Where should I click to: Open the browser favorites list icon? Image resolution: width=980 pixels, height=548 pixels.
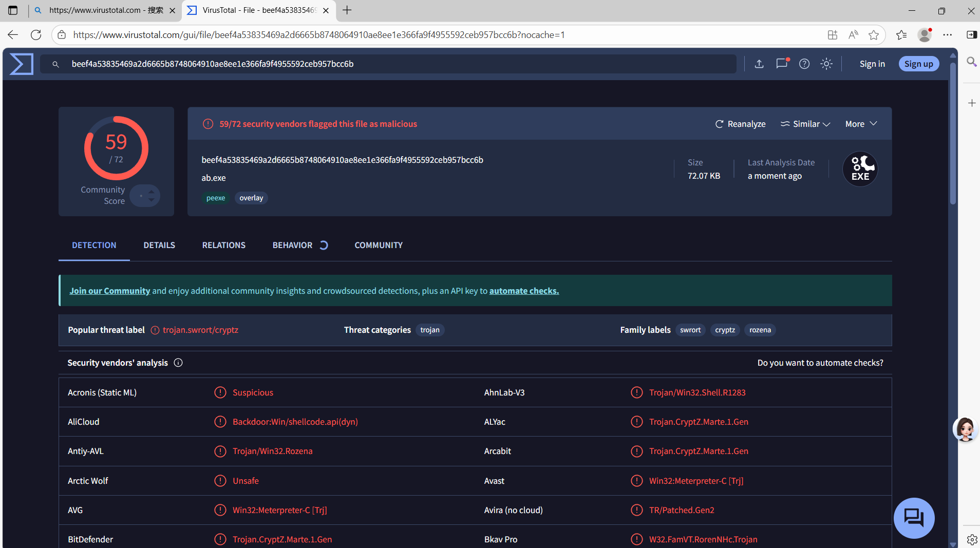tap(901, 35)
